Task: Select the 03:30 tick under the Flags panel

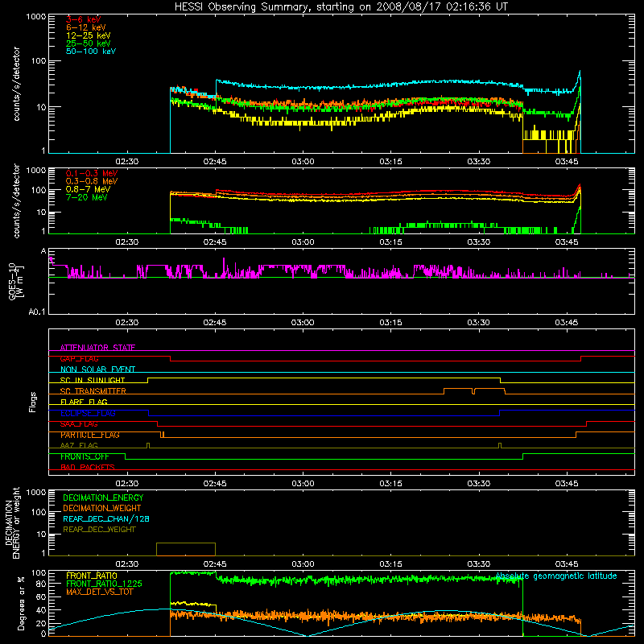Action: pos(478,484)
